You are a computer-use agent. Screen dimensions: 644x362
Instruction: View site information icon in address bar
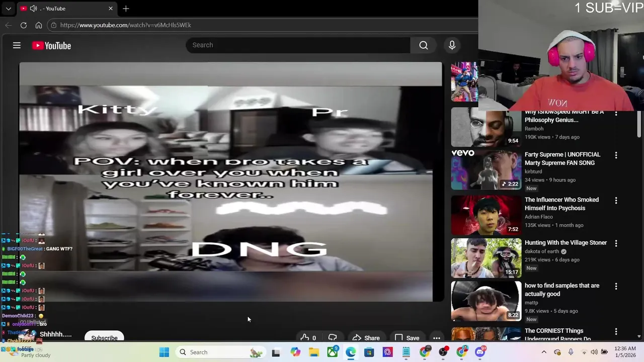coord(53,25)
